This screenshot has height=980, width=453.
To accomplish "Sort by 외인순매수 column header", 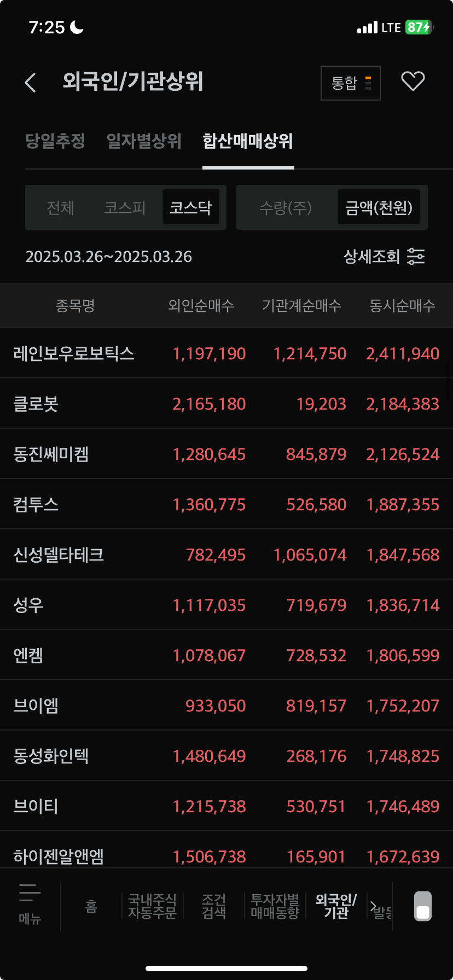I will point(201,305).
